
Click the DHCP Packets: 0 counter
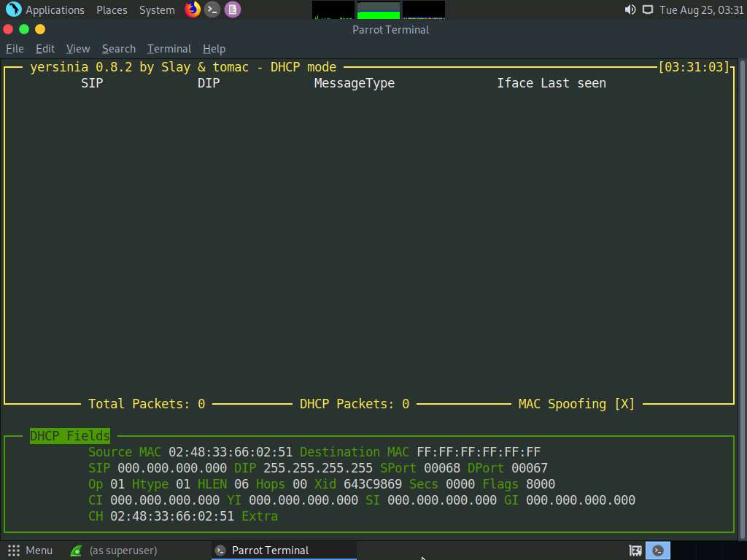pos(355,404)
